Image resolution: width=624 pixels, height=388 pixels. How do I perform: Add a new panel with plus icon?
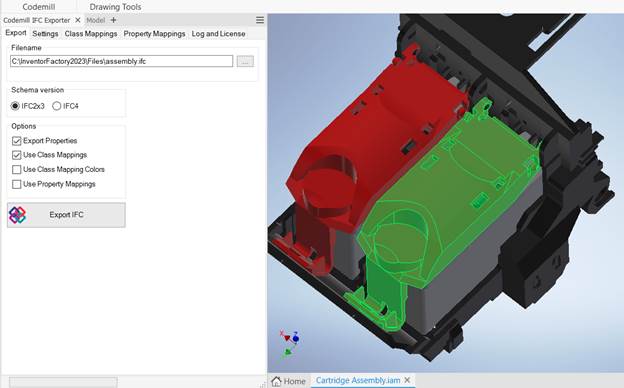pyautogui.click(x=113, y=20)
